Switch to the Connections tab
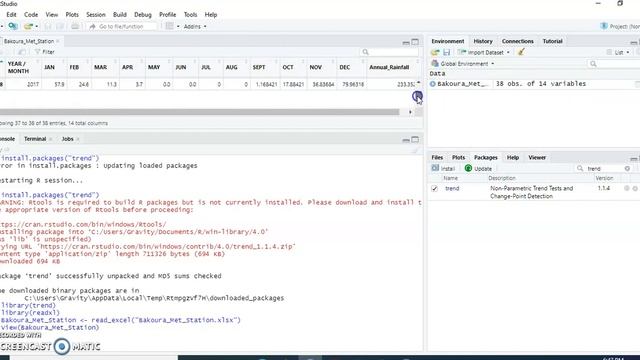 pyautogui.click(x=518, y=41)
